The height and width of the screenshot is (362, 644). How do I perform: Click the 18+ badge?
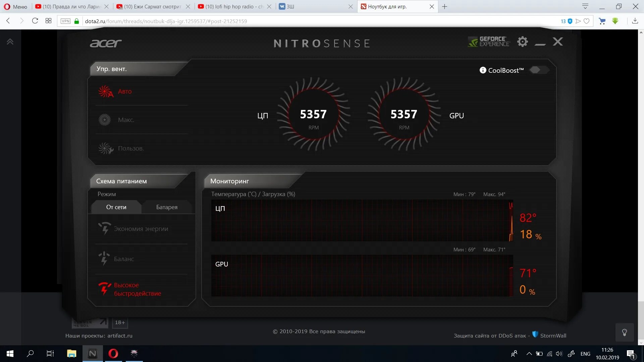point(120,322)
